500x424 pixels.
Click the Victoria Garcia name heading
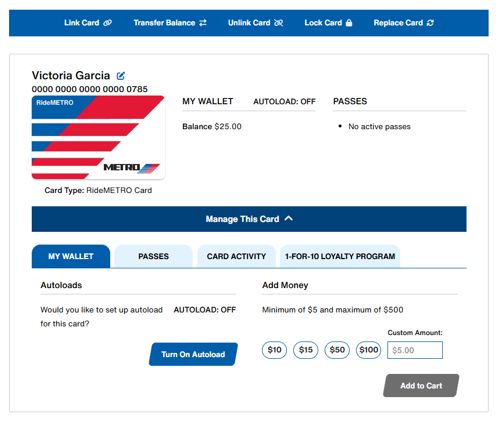click(71, 76)
